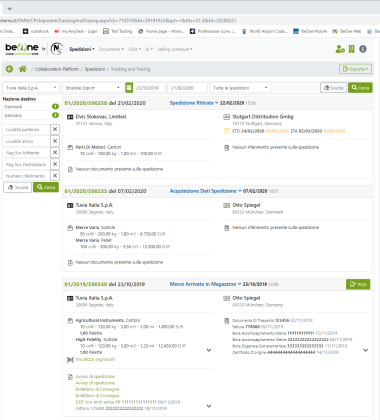Open shipment 01/2020/S00233

click(86, 191)
